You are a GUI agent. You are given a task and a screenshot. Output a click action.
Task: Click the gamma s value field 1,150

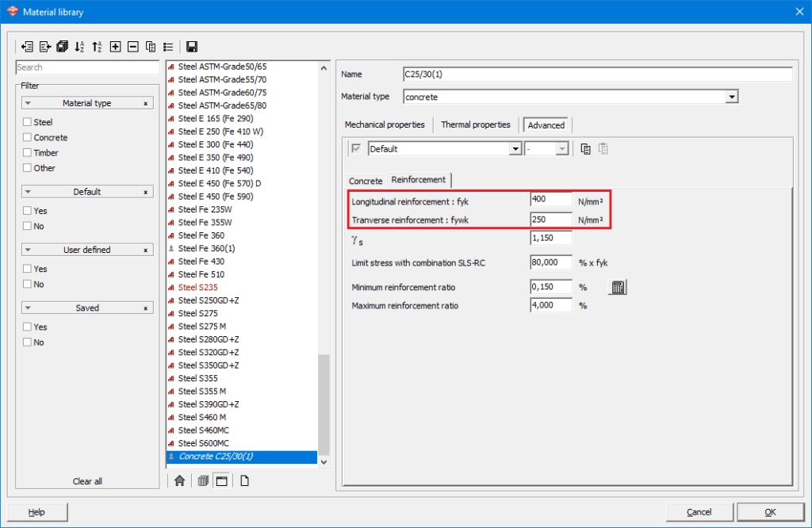point(551,238)
